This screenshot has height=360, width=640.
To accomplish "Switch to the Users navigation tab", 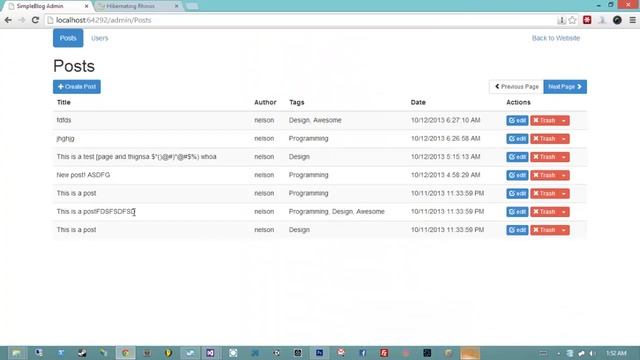I will point(100,38).
